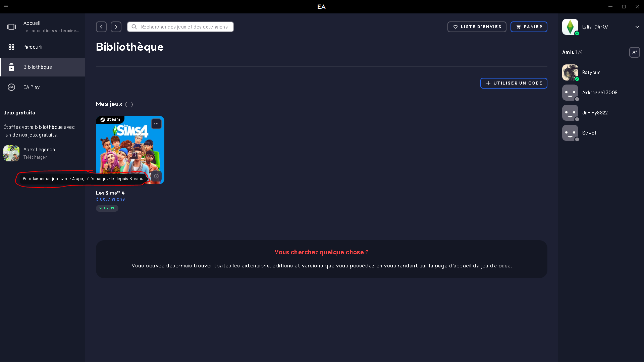Open the Sims 4 options menu
Viewport: 644px width, 362px height.
pos(156,124)
